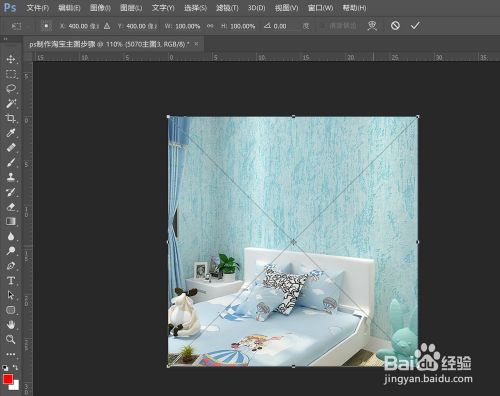Select the Pen tool

(11, 266)
